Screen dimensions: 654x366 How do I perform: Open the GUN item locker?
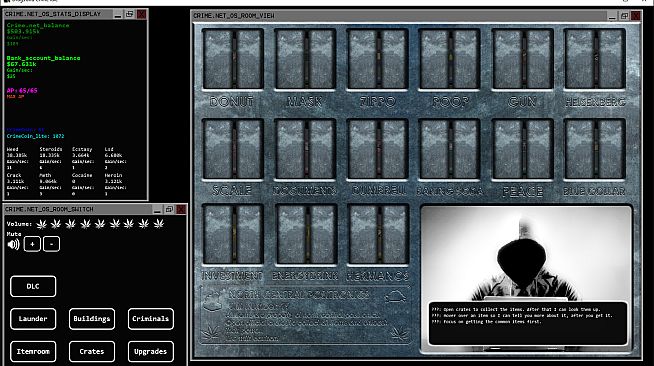tap(522, 59)
